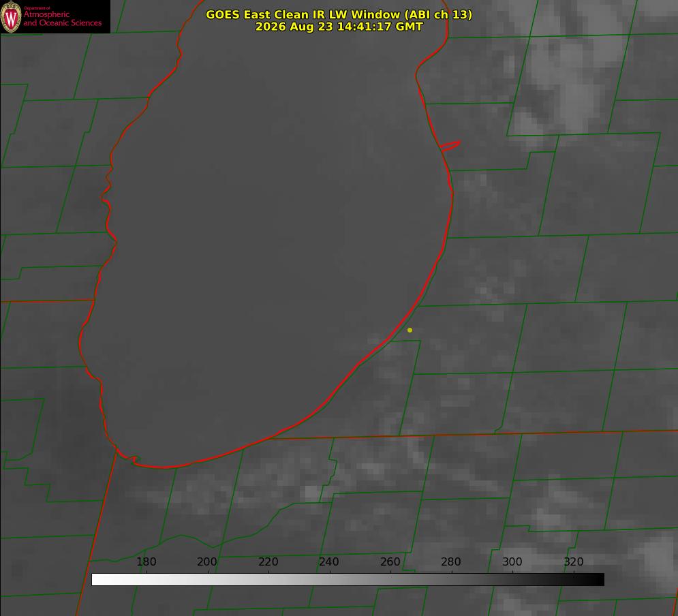Image resolution: width=678 pixels, height=616 pixels.
Task: Click the 180 tick label on the colorbar
Action: tap(146, 561)
